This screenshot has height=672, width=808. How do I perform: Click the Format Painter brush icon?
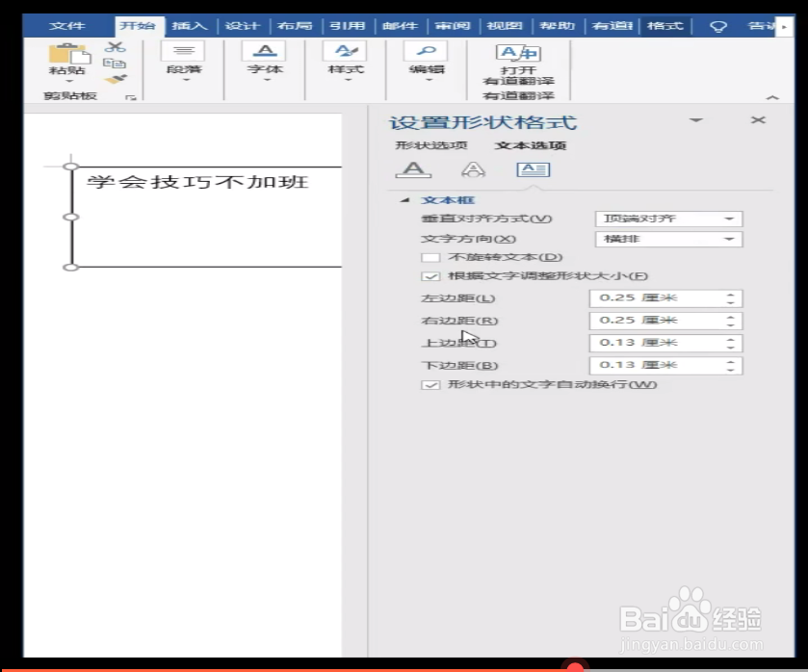116,79
